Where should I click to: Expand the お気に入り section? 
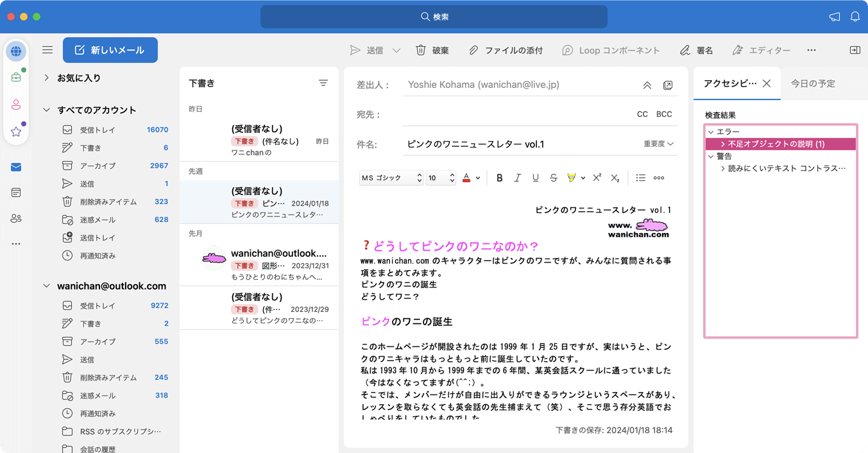pyautogui.click(x=46, y=78)
